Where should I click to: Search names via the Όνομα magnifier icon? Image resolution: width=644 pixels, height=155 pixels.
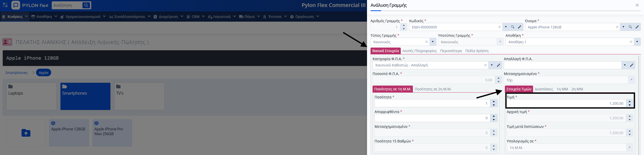(630, 27)
